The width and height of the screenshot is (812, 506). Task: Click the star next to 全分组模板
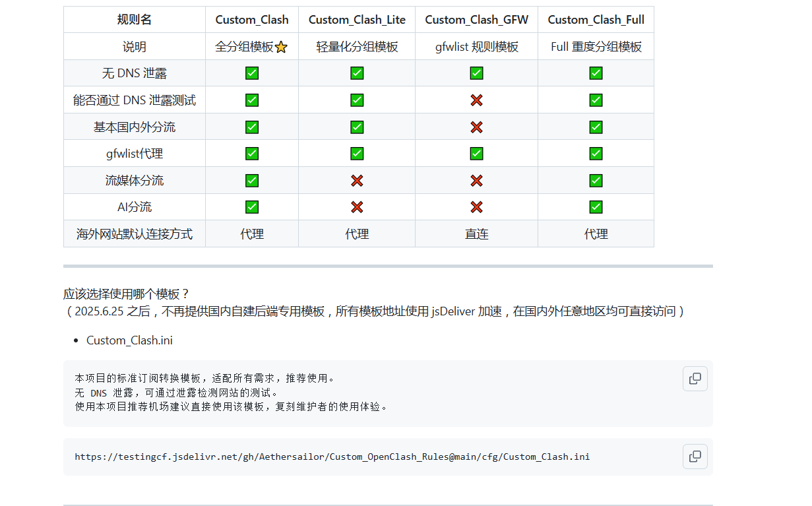tap(281, 47)
